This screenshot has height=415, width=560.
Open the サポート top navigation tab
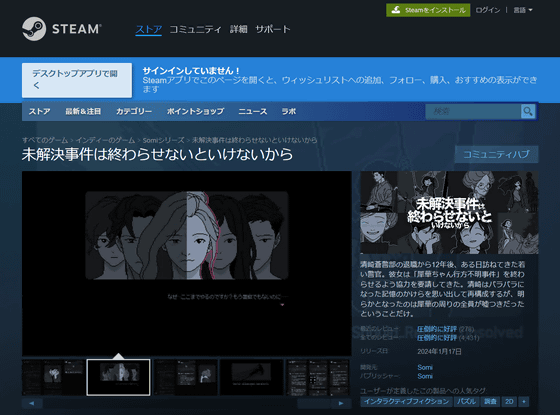pos(273,29)
